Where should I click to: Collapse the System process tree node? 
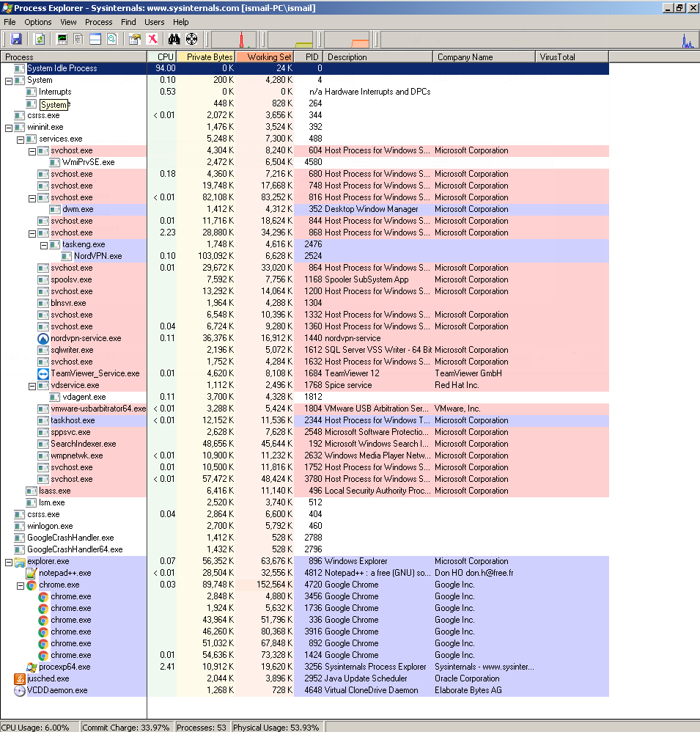(x=8, y=81)
